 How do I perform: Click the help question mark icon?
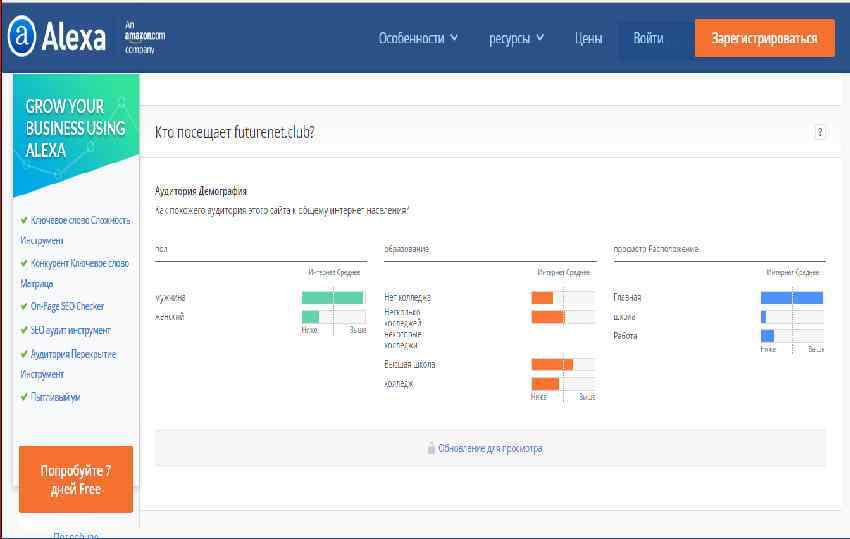pyautogui.click(x=820, y=132)
